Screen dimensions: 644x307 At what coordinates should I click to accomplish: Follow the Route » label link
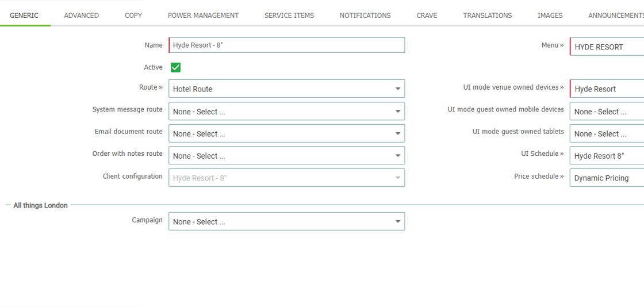(x=151, y=87)
